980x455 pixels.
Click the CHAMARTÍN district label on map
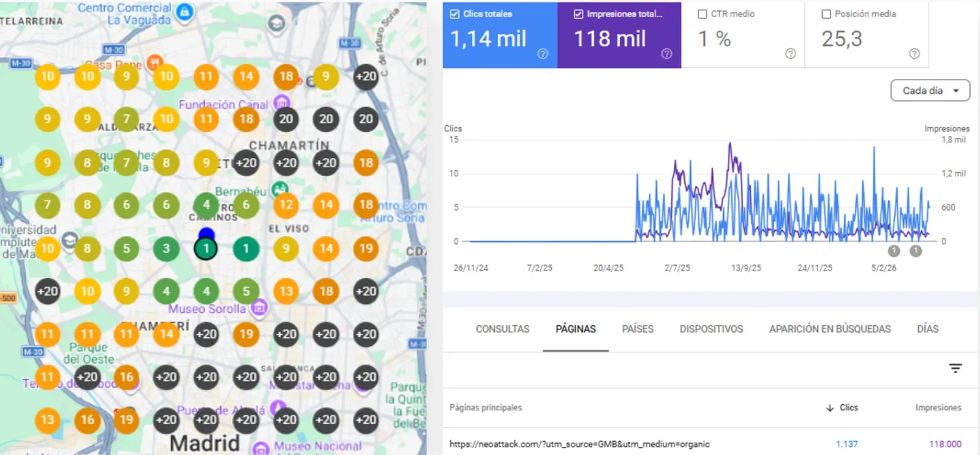coord(289,146)
